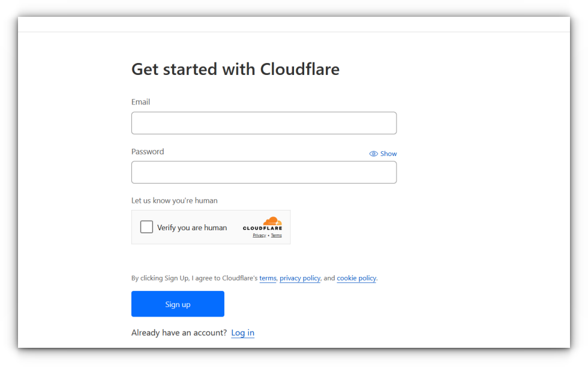Click the 'Already have an account?' text
The image size is (588, 367).
[179, 333]
